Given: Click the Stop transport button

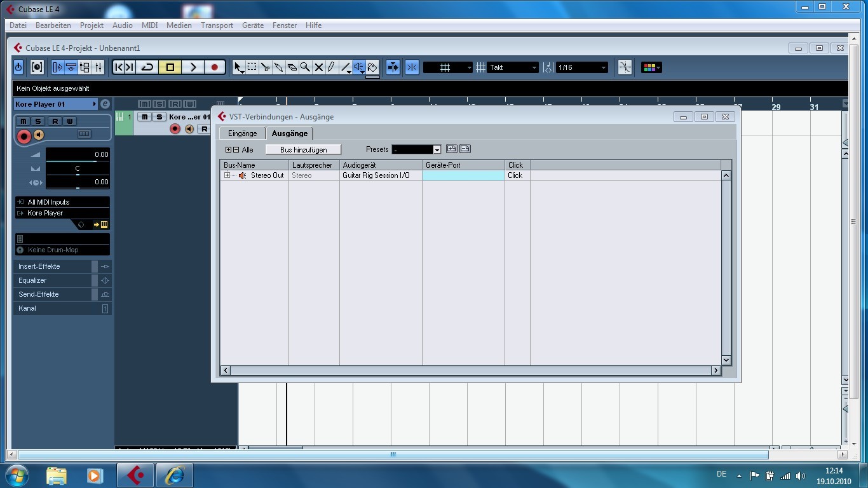Looking at the screenshot, I should 170,67.
